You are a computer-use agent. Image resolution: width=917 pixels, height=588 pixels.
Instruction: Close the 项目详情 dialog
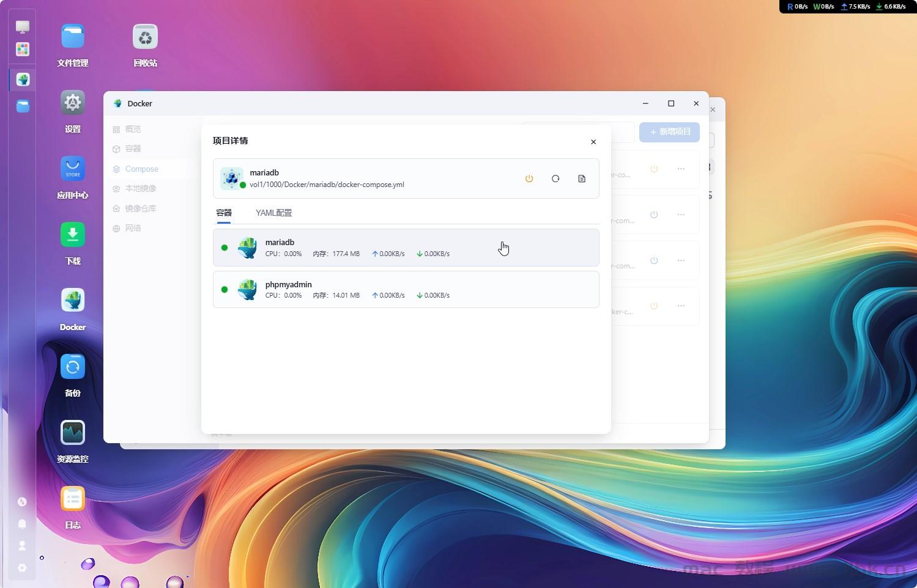click(593, 142)
